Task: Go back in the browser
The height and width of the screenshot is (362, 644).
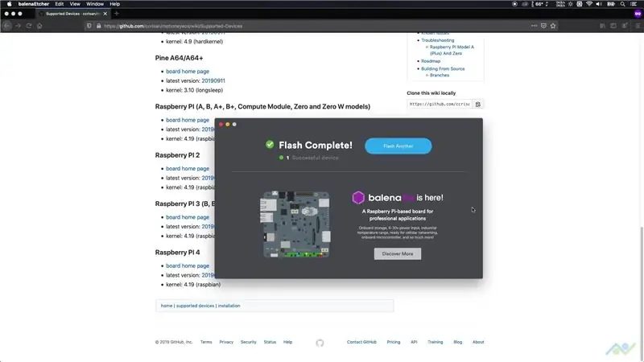Action: click(x=7, y=26)
